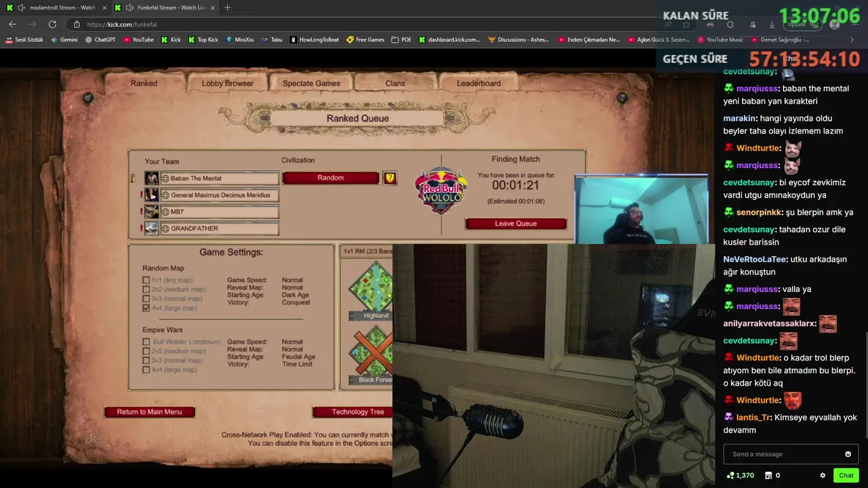Open the chat settings gear icon
The width and height of the screenshot is (868, 488).
point(823,475)
